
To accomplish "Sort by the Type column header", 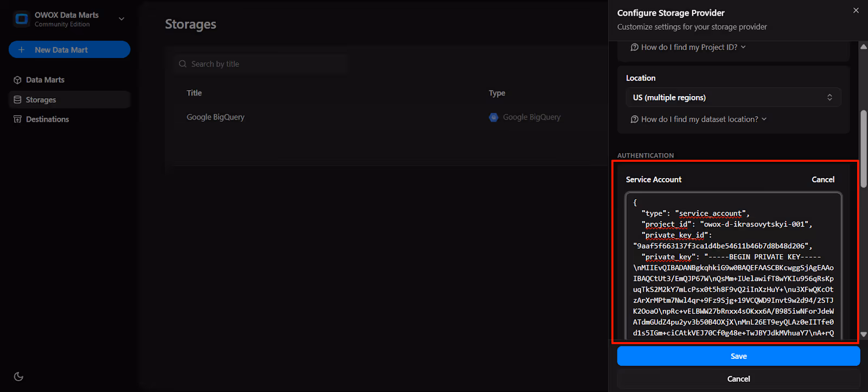I will (x=497, y=93).
